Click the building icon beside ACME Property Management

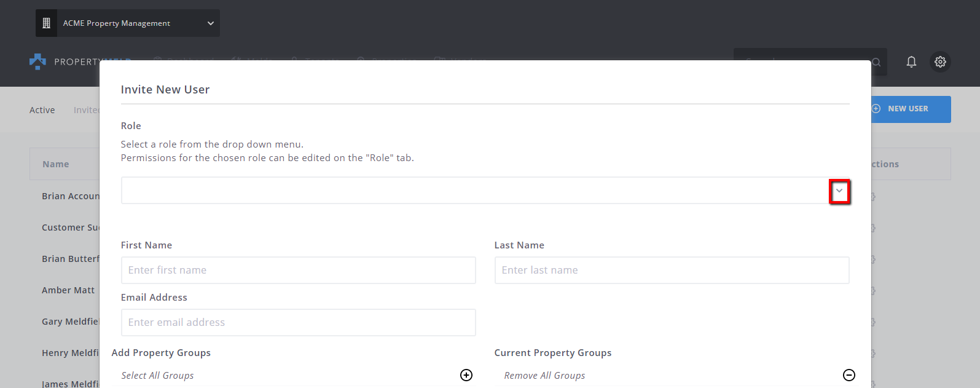click(46, 23)
